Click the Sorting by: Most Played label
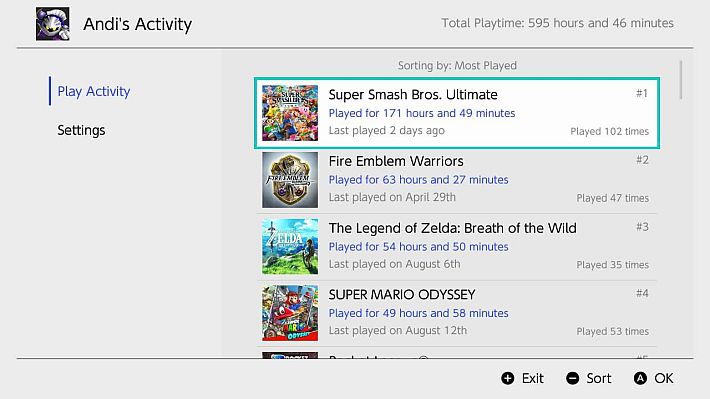Screen dimensions: 710x399 point(457,66)
